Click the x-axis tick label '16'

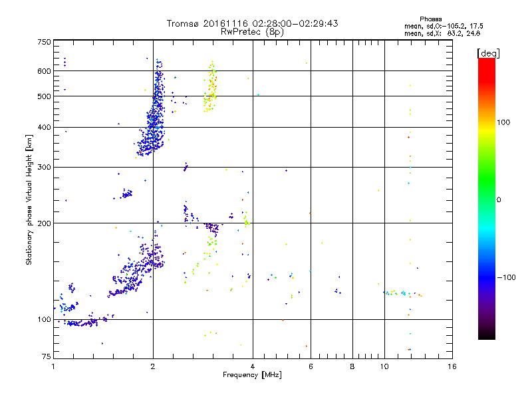tap(452, 366)
